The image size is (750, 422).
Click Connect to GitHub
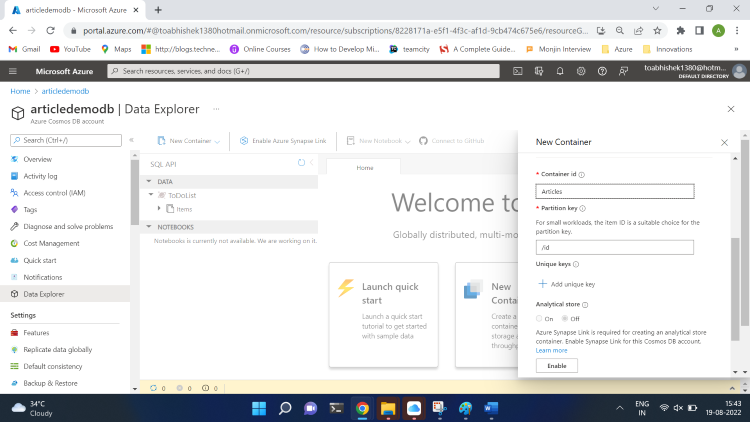tap(452, 141)
